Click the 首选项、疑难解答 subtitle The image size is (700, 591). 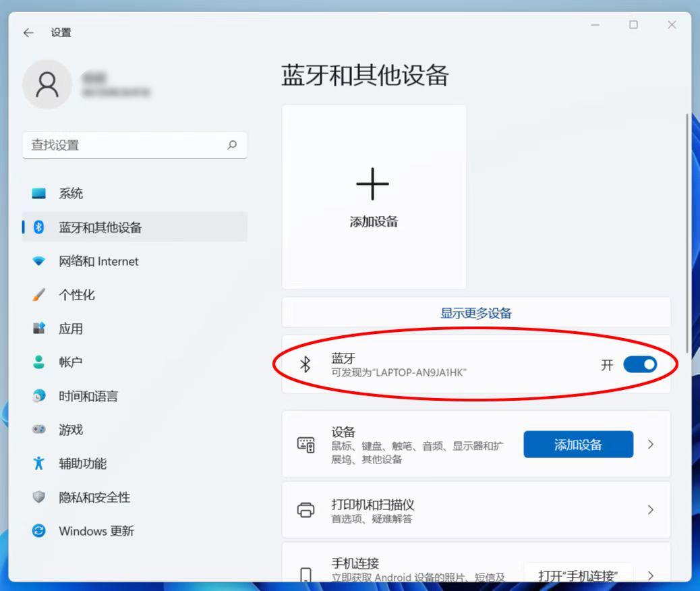(372, 519)
